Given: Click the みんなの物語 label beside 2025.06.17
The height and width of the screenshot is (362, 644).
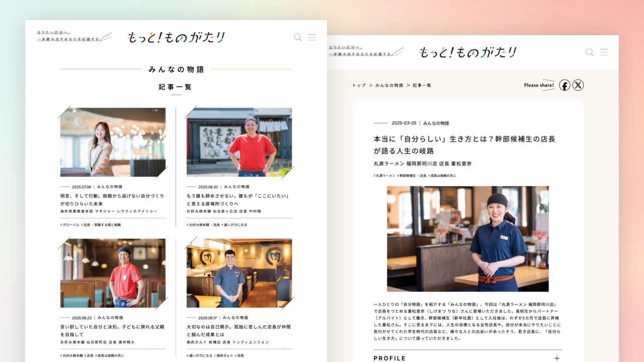Looking at the screenshot, I should 235,318.
